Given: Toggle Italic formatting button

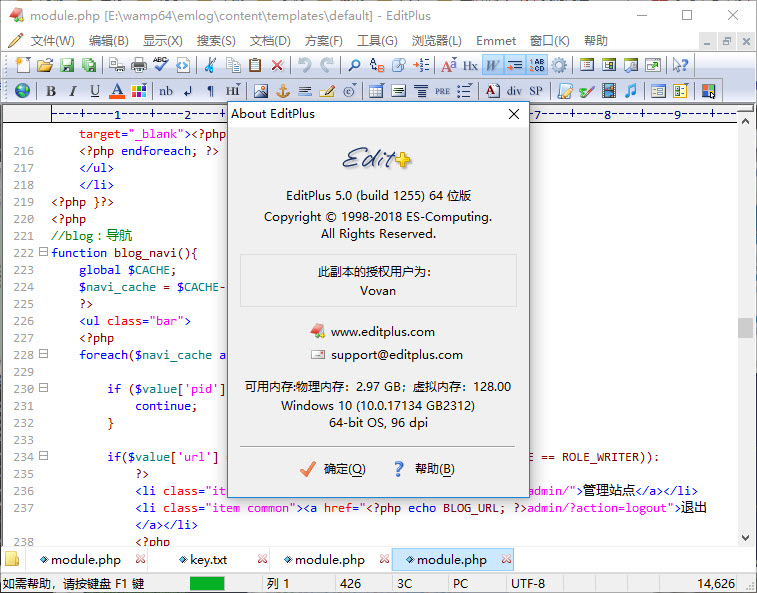Looking at the screenshot, I should coord(73,90).
